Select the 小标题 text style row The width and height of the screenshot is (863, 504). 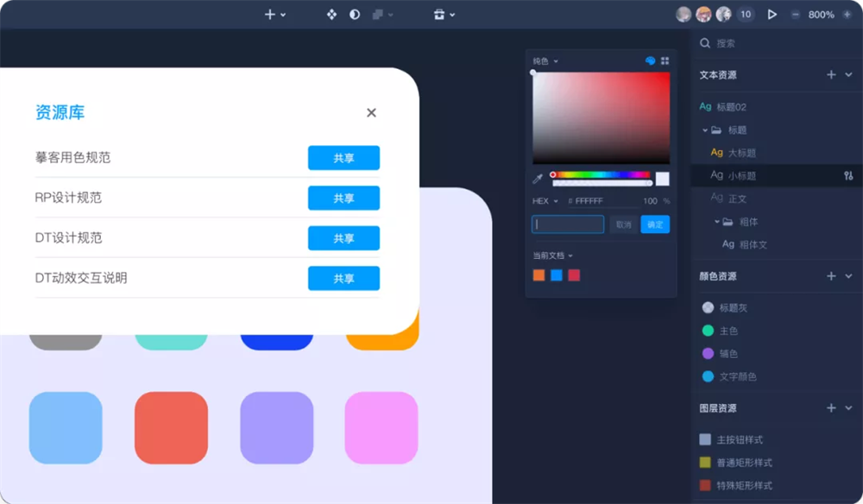point(777,175)
